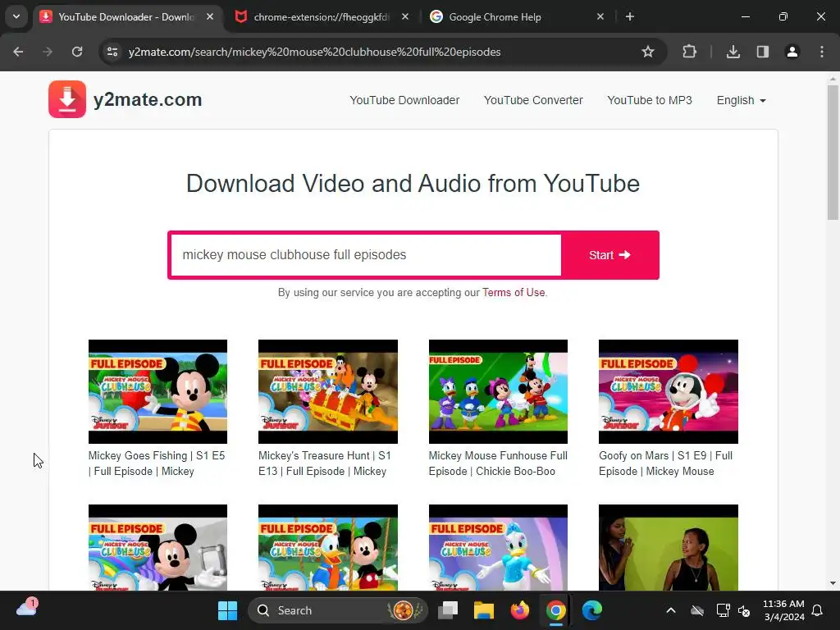840x630 pixels.
Task: Bookmark this page with the star icon
Action: click(x=648, y=52)
